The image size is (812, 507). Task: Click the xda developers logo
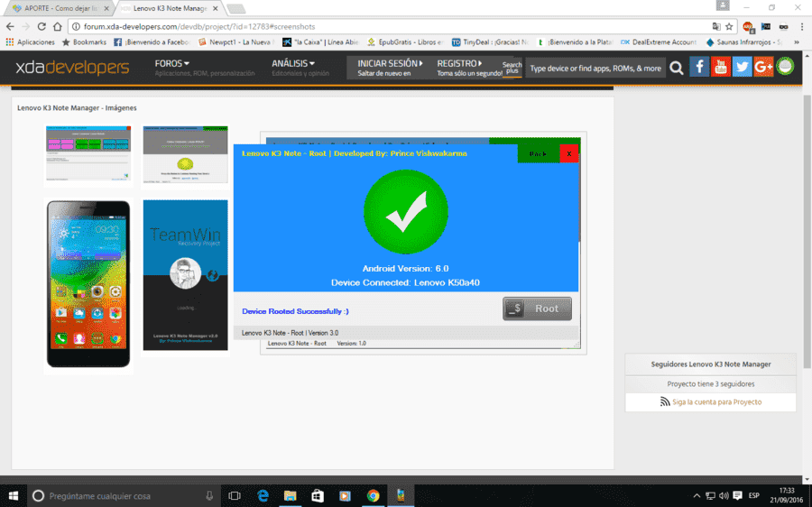click(x=72, y=68)
